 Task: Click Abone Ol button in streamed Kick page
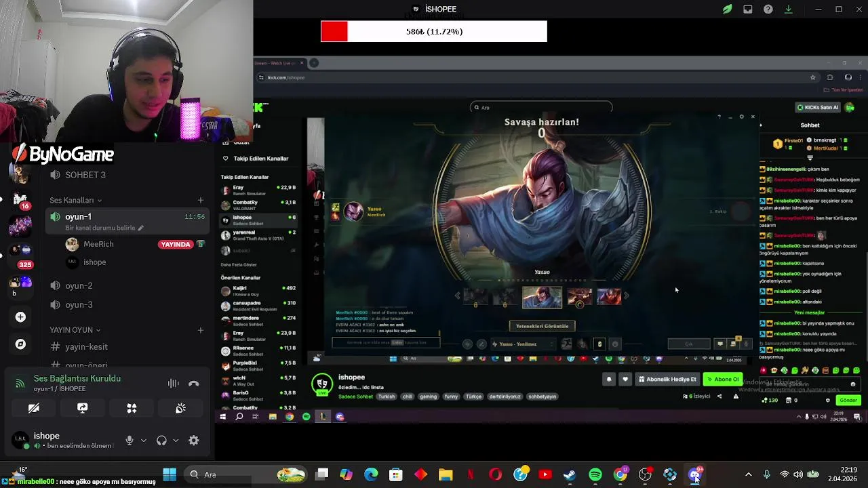(723, 380)
